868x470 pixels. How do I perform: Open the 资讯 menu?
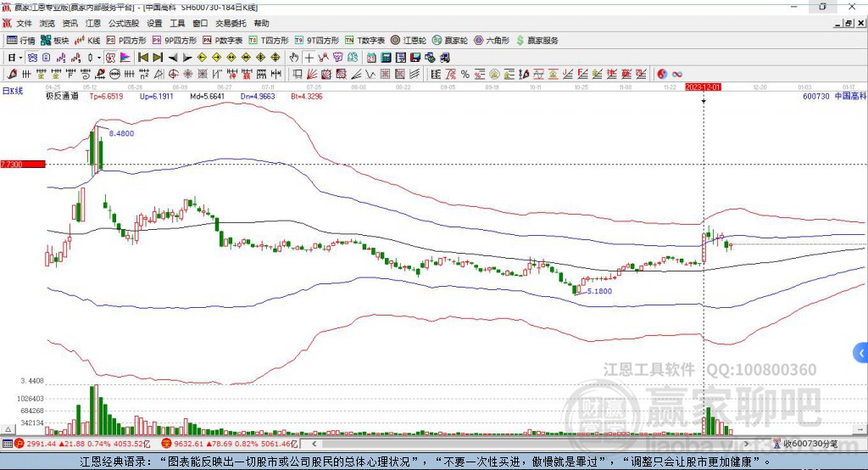coord(70,23)
